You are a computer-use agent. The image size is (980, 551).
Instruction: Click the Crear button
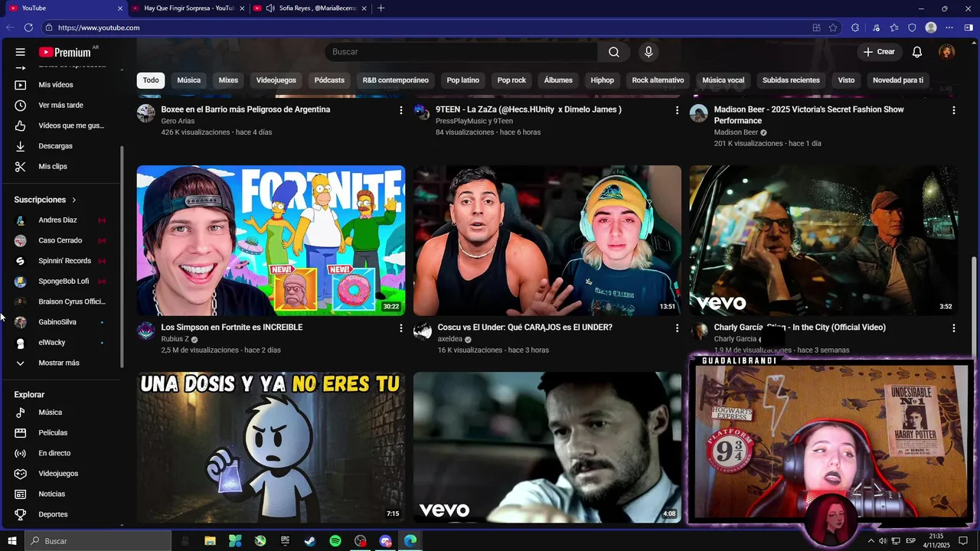(x=879, y=52)
